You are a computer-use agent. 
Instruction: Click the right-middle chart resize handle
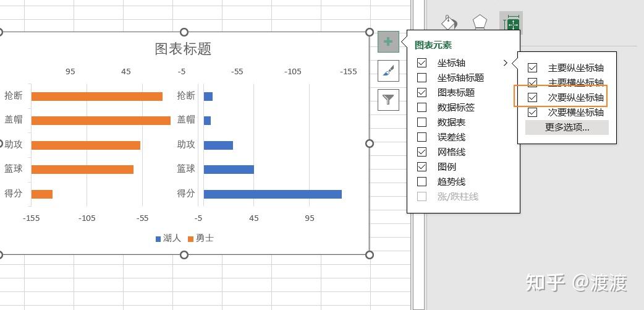point(369,143)
